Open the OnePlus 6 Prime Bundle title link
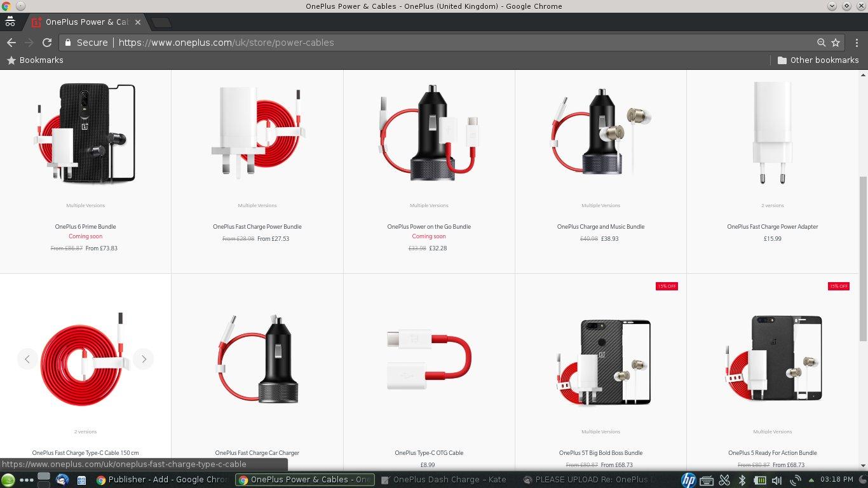The height and width of the screenshot is (488, 868). (85, 227)
